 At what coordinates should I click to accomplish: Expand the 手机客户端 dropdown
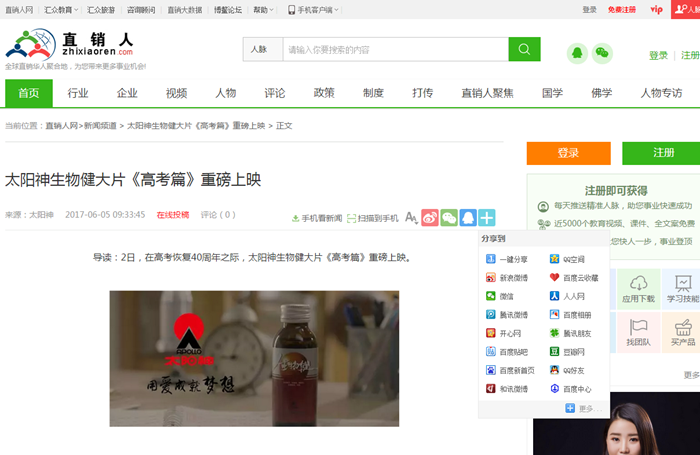[x=313, y=10]
